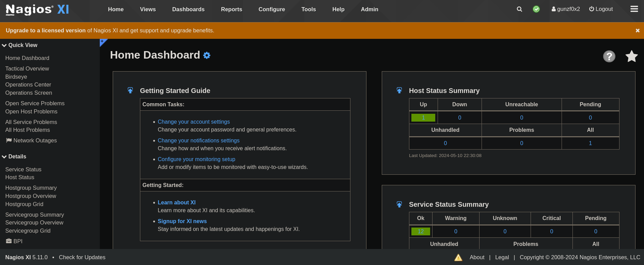644x265 pixels.
Task: Open the Tools menu
Action: [309, 9]
